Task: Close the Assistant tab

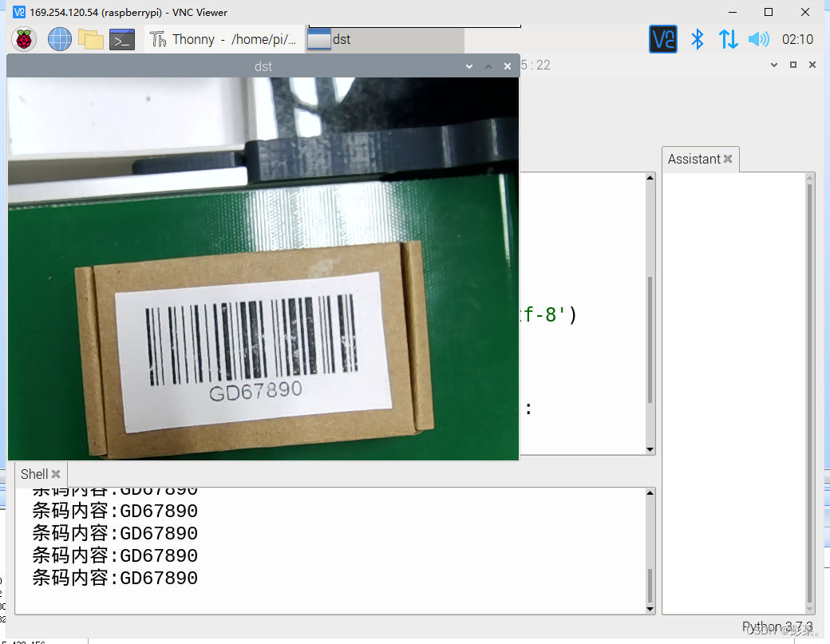Action: point(728,159)
